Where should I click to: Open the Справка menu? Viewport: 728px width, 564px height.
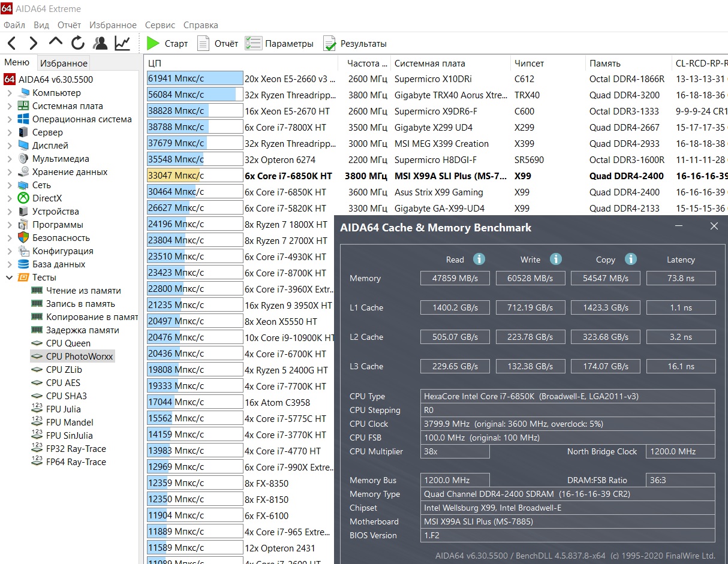(x=201, y=25)
